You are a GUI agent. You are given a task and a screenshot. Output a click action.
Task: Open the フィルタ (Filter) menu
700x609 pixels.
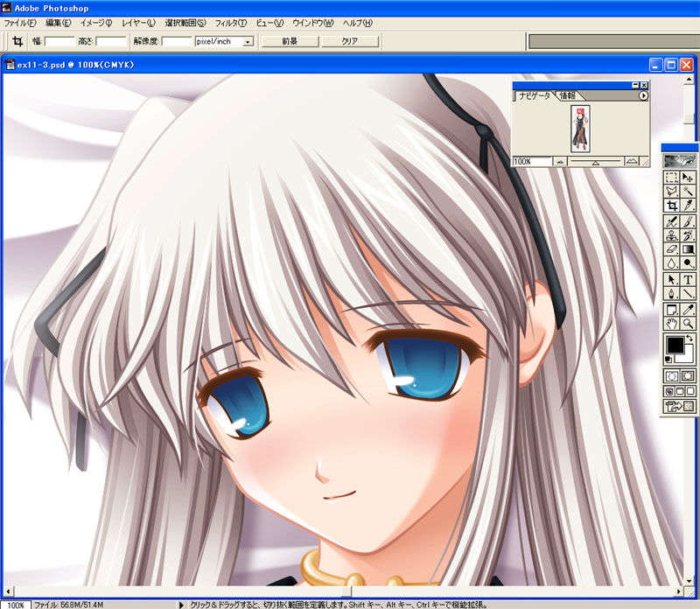[x=230, y=23]
